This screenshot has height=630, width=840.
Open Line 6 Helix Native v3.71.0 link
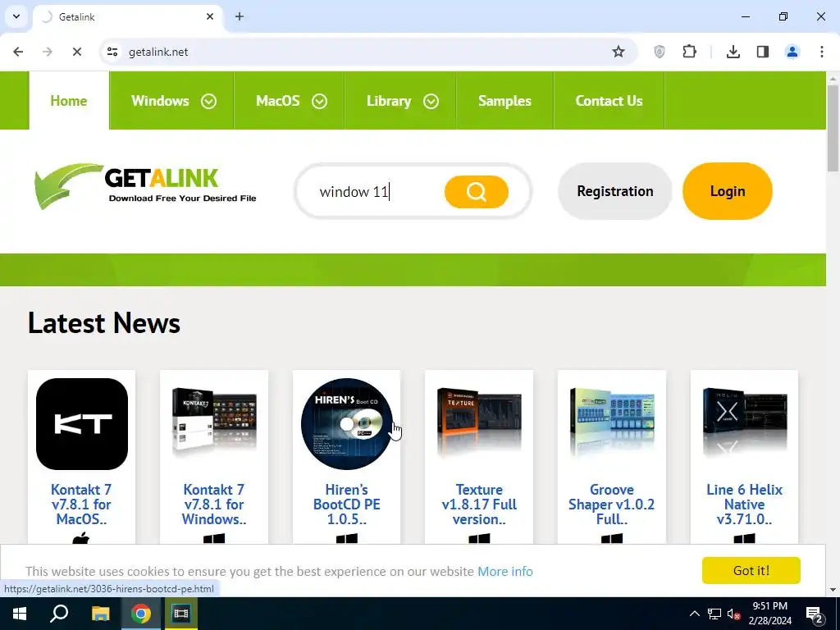(x=744, y=504)
